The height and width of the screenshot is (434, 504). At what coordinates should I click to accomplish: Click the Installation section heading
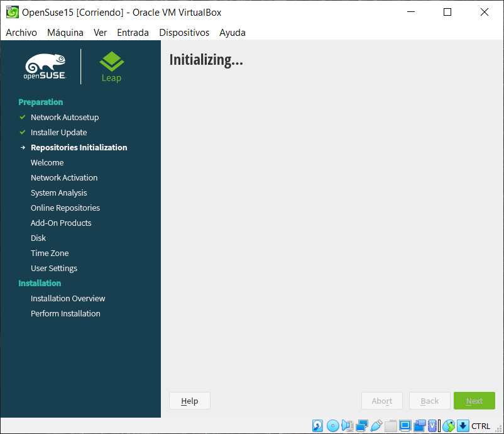[40, 283]
